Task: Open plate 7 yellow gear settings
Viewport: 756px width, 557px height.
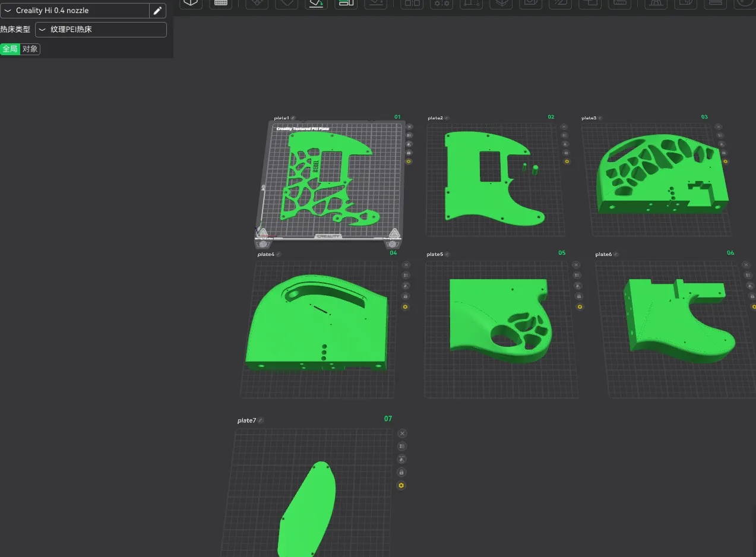Action: 401,485
